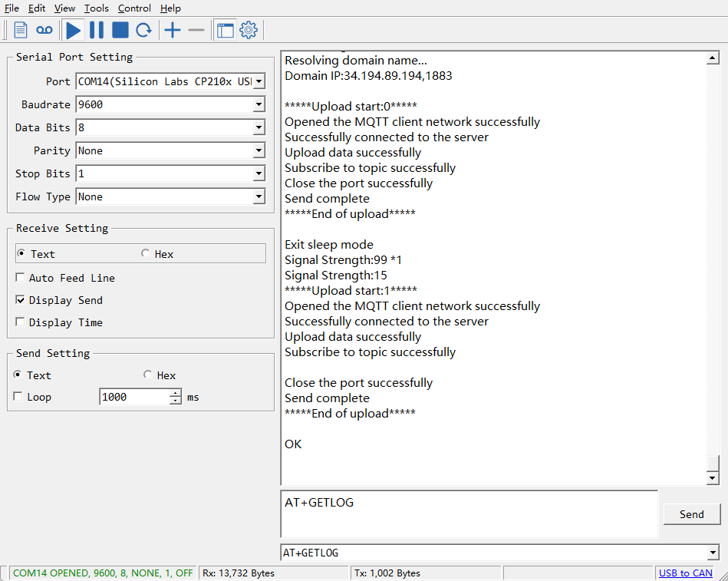The height and width of the screenshot is (581, 728).
Task: Expand the AT+GETLOG command history dropdown
Action: tap(713, 553)
